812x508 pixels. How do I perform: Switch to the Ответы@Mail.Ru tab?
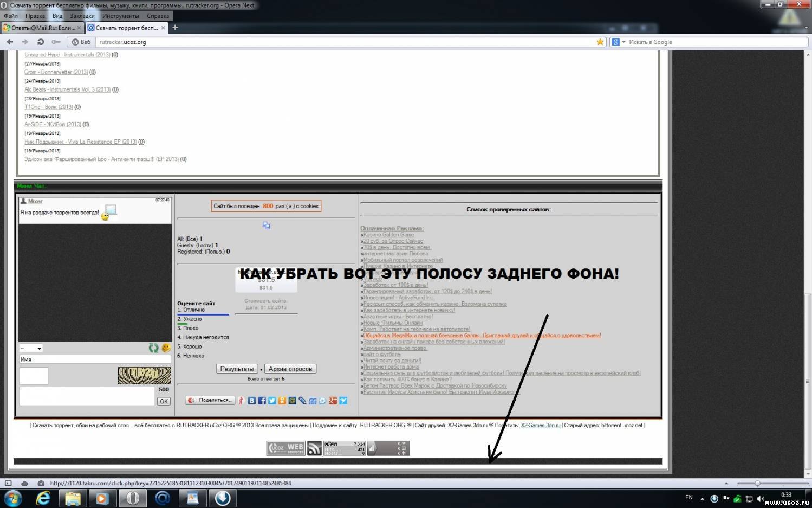click(40, 28)
